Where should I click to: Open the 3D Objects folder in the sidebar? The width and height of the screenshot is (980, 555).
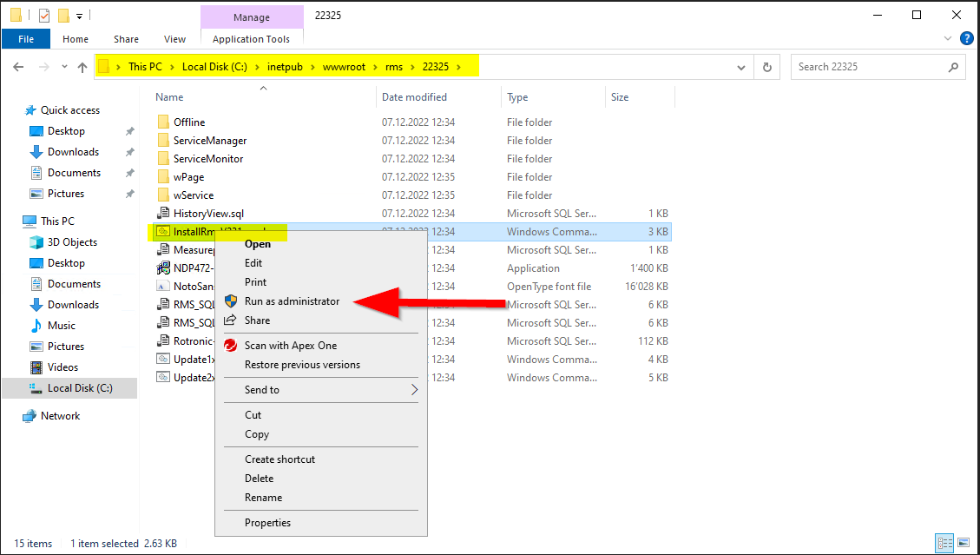click(72, 242)
